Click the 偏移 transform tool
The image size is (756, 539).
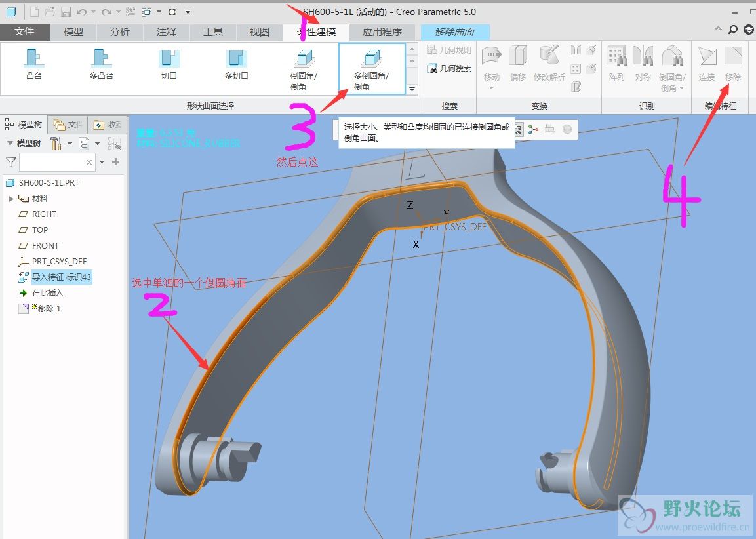pyautogui.click(x=518, y=63)
